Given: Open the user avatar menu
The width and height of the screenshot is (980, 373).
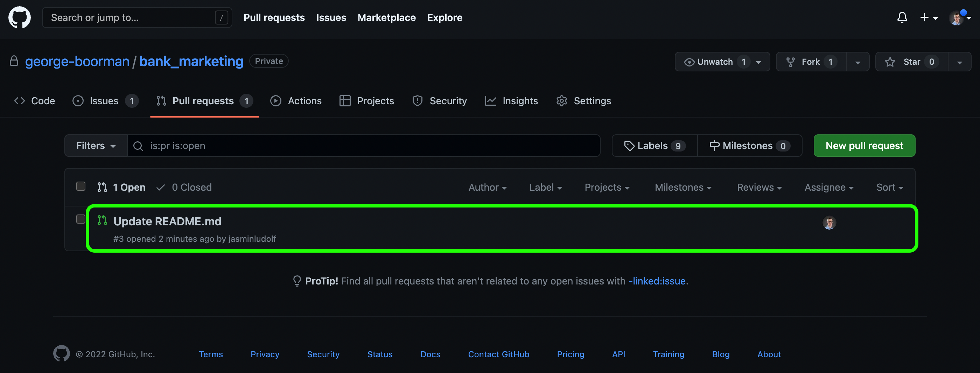Looking at the screenshot, I should 959,17.
